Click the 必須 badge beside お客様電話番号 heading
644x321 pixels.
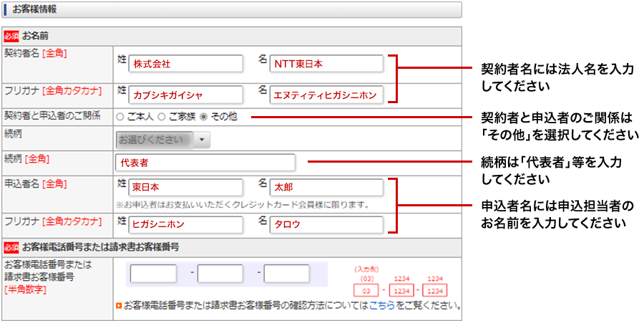(x=11, y=247)
